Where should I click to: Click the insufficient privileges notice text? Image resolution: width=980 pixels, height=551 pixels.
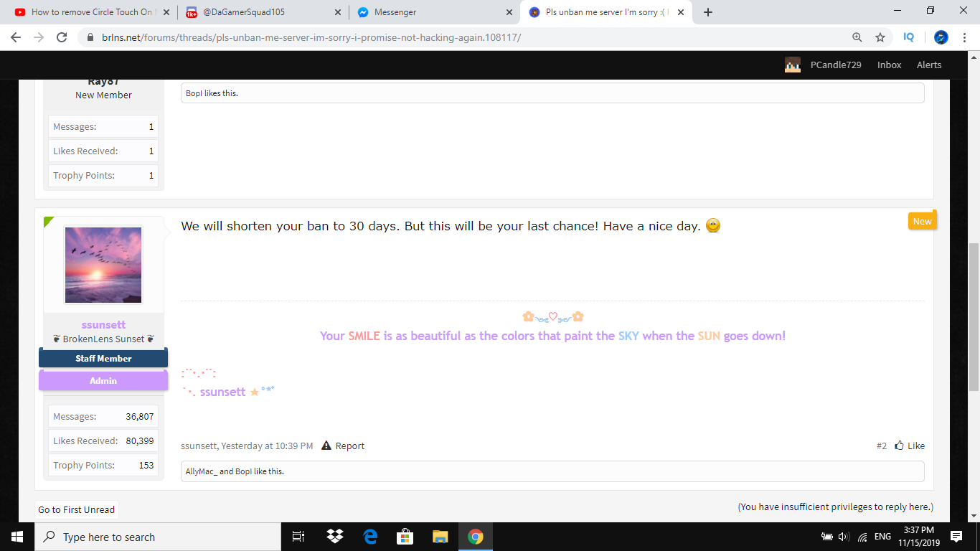click(x=836, y=507)
